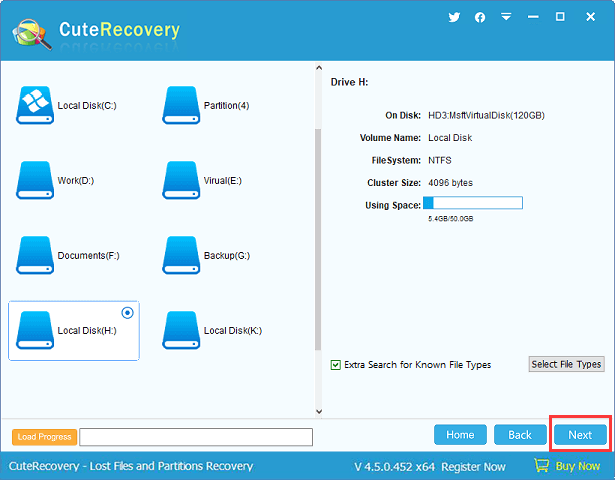Click the 5.4GB/50.0GB usage text

pyautogui.click(x=451, y=219)
